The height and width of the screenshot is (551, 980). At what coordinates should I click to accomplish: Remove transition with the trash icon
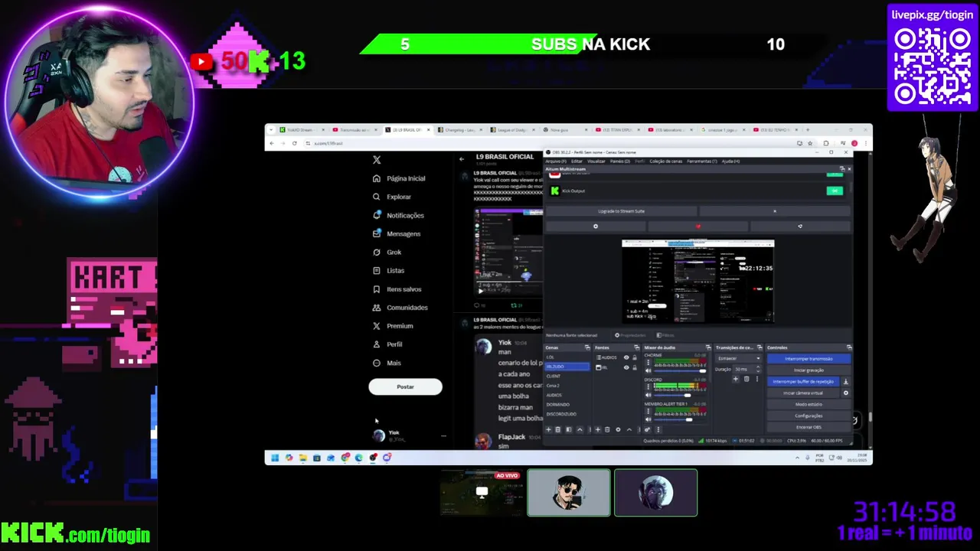tap(746, 379)
